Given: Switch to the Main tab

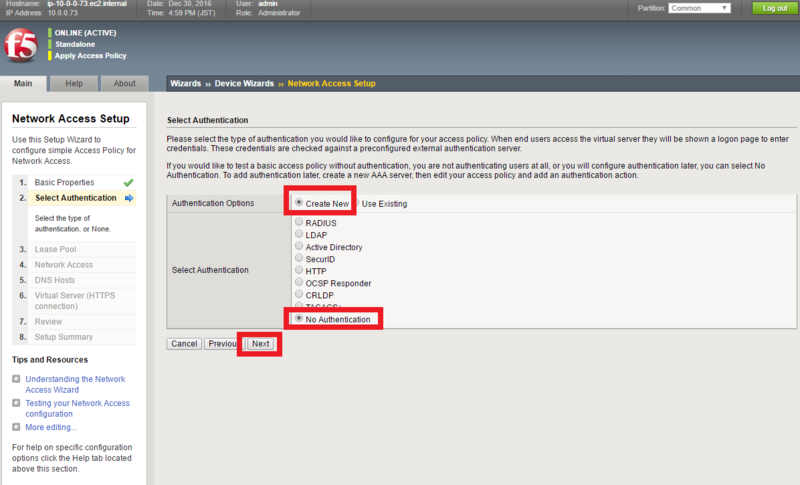Looking at the screenshot, I should 23,84.
